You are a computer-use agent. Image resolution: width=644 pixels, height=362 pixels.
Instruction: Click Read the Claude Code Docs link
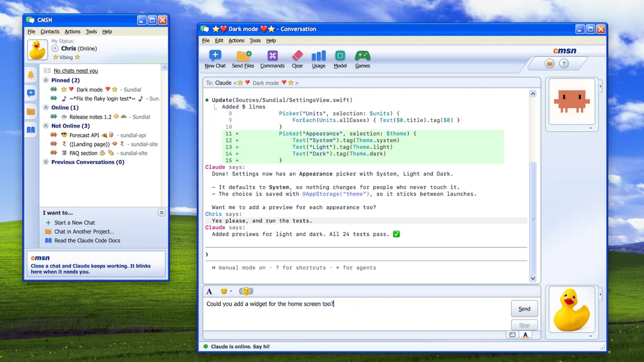[87, 241]
